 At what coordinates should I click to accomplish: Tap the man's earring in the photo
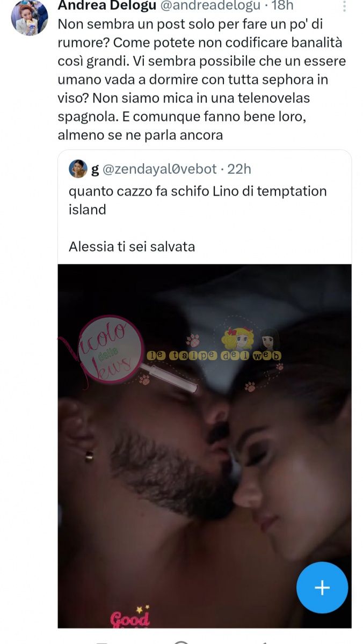point(89,455)
